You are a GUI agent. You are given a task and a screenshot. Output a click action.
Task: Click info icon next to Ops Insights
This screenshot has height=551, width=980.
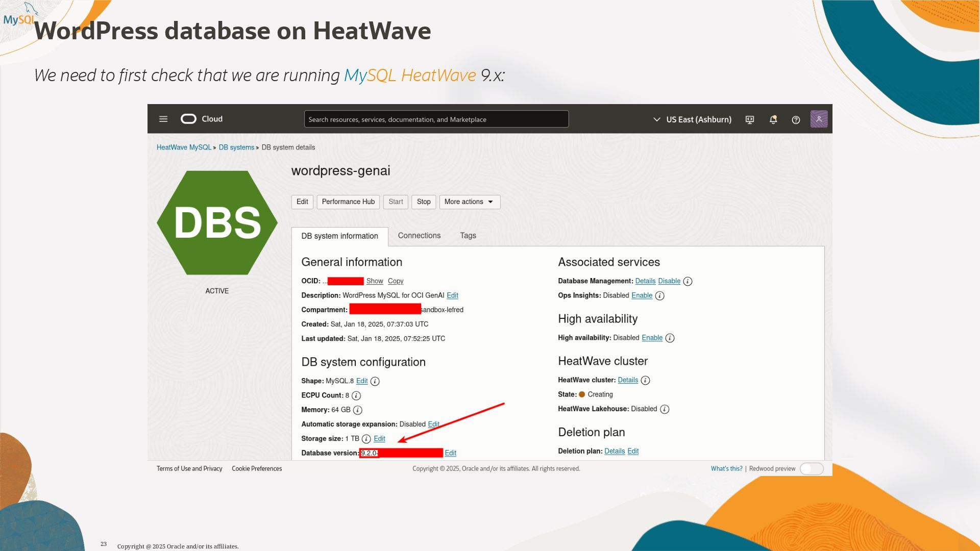click(x=659, y=296)
